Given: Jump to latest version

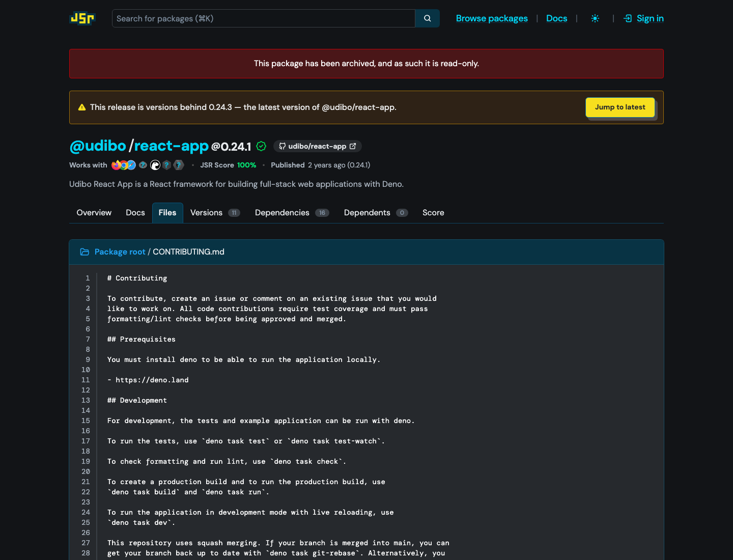Looking at the screenshot, I should [620, 107].
